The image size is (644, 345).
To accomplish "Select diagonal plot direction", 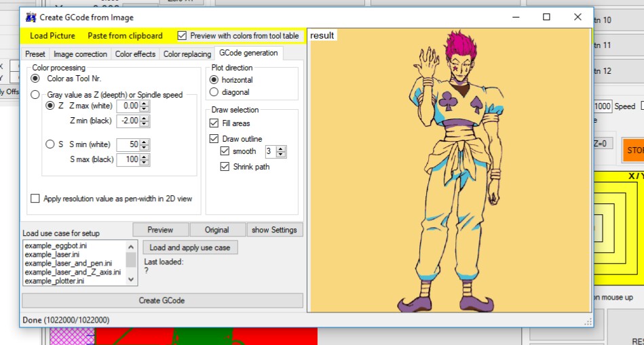I will pyautogui.click(x=214, y=92).
